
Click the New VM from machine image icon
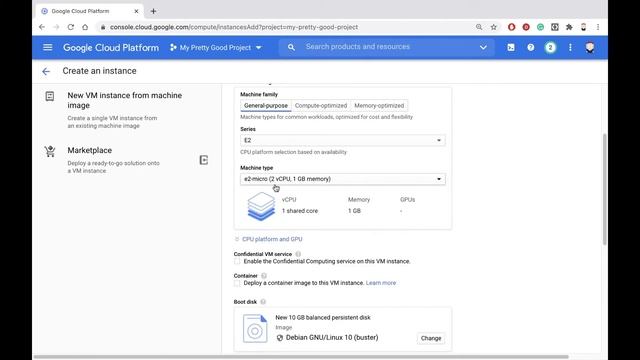[49, 96]
